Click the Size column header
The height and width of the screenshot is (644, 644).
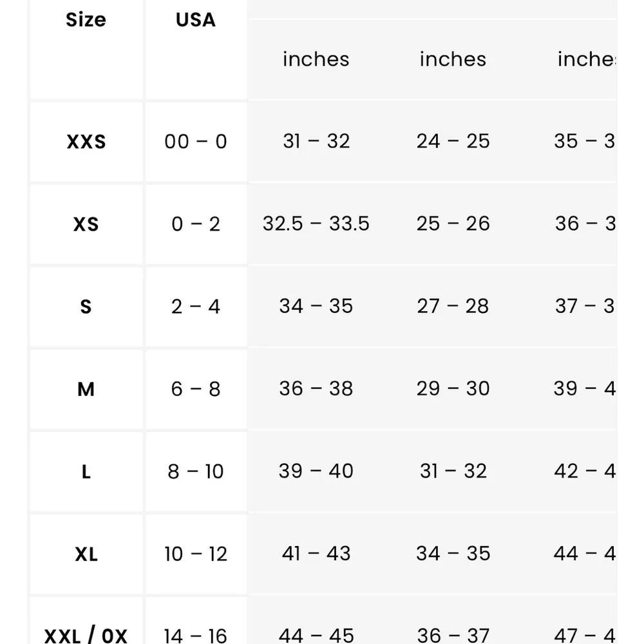pos(86,20)
